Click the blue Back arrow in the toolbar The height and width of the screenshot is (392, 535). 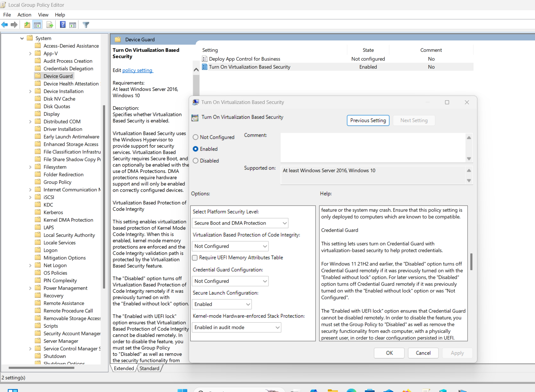coord(5,25)
